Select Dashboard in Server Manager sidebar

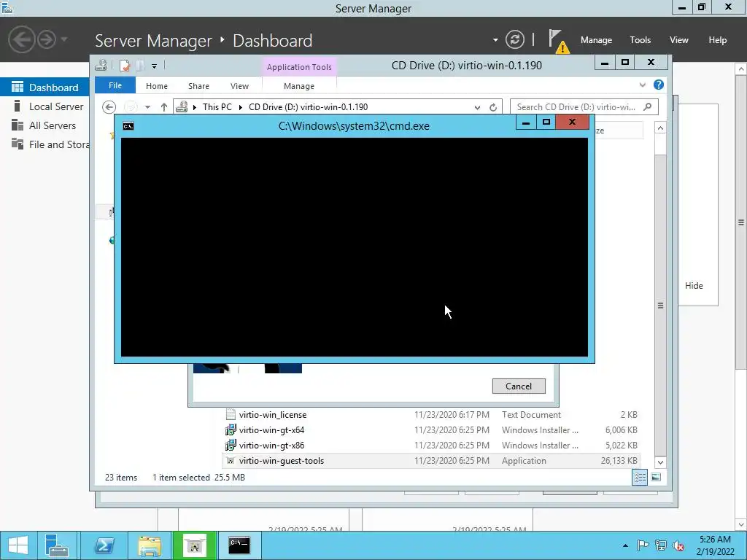[x=44, y=87]
